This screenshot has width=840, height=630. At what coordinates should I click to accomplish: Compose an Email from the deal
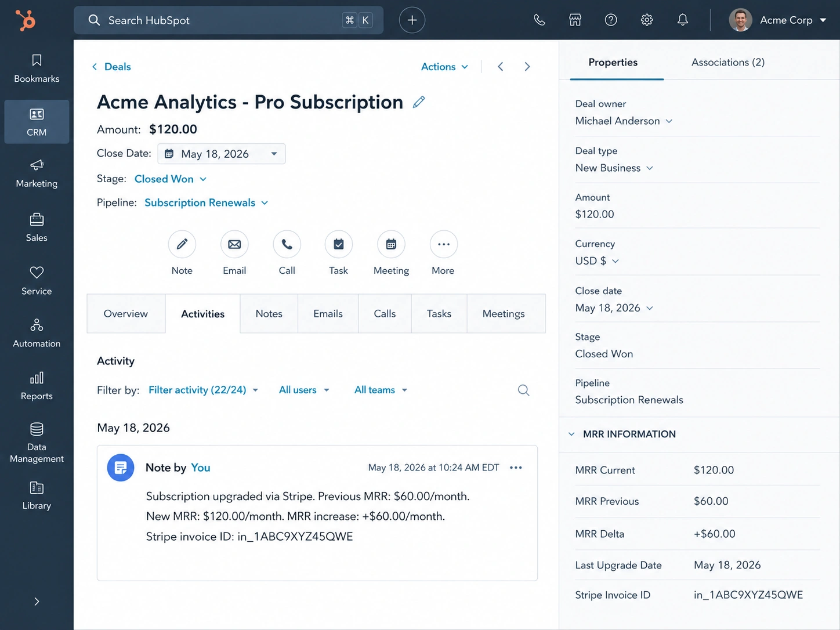234,244
